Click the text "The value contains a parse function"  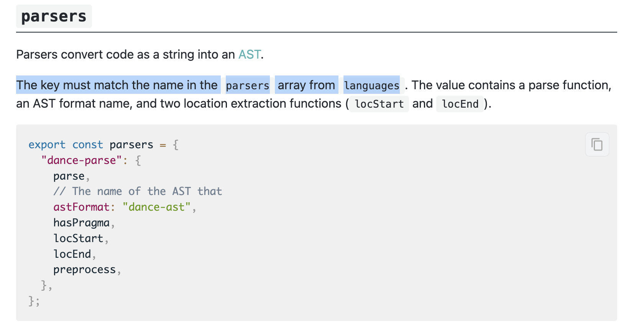511,85
